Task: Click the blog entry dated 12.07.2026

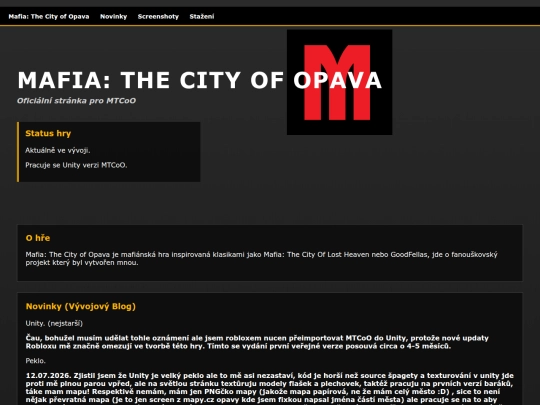Action: (x=270, y=388)
